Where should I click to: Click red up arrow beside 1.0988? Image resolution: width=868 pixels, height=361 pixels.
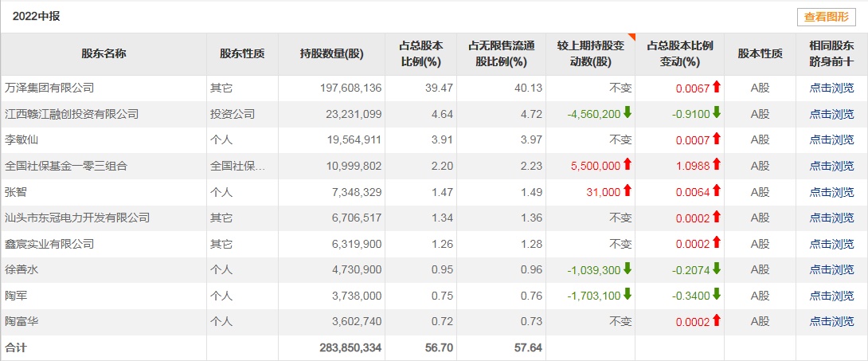(717, 165)
